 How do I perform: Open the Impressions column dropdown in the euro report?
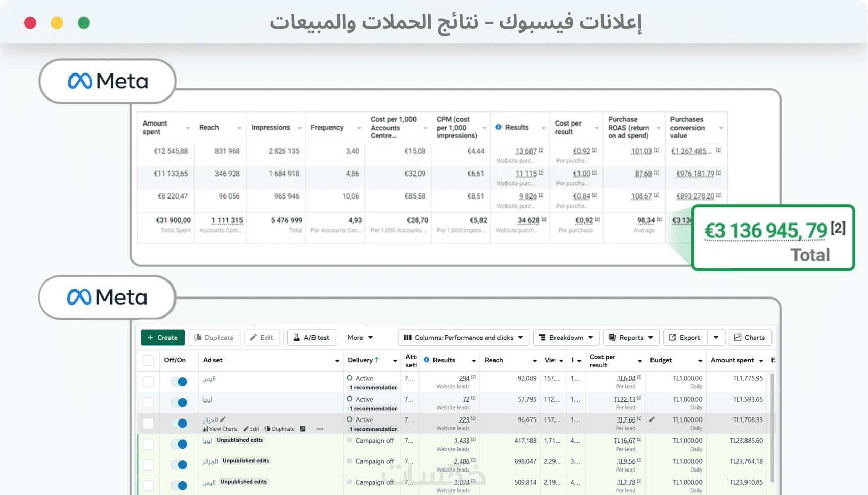coord(299,128)
